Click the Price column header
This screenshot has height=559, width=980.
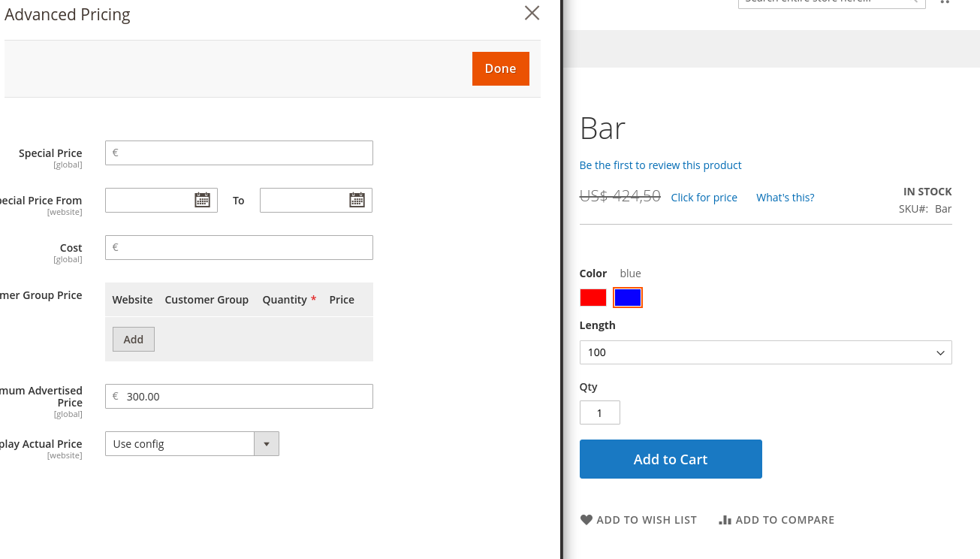click(x=342, y=299)
